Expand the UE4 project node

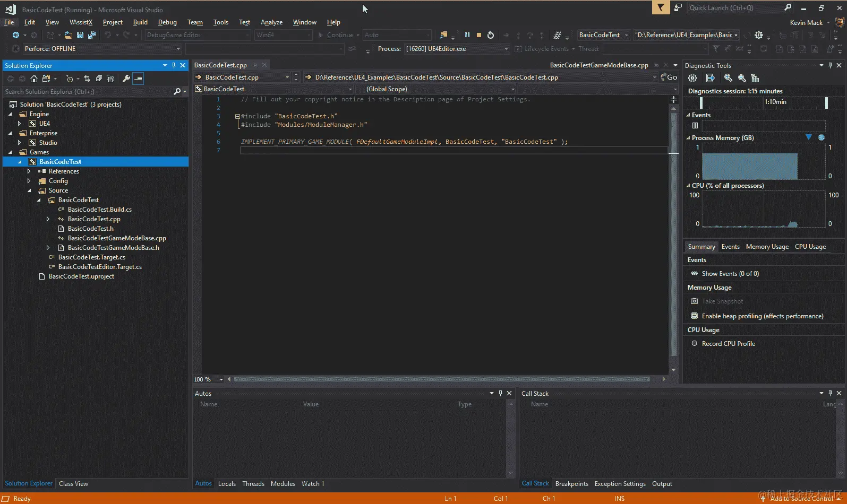[x=20, y=124]
